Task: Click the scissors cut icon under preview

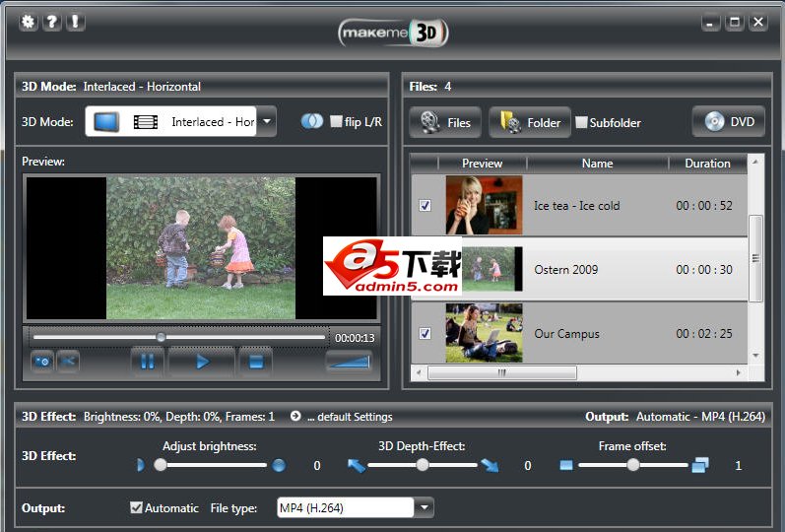Action: 69,362
